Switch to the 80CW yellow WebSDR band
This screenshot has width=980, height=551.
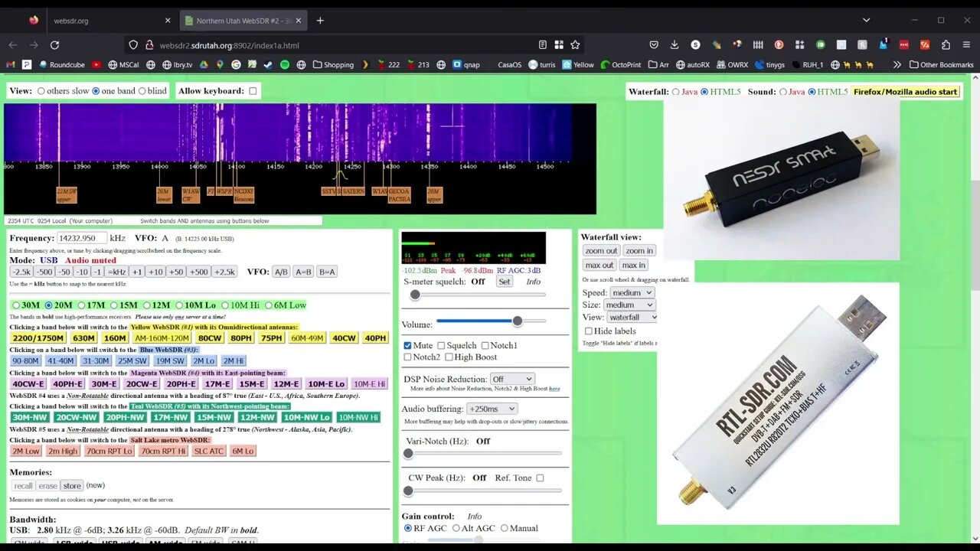[x=209, y=337]
